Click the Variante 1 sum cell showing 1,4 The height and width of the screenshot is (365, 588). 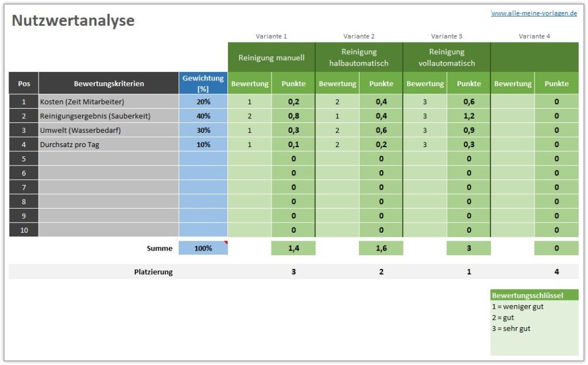pyautogui.click(x=293, y=248)
